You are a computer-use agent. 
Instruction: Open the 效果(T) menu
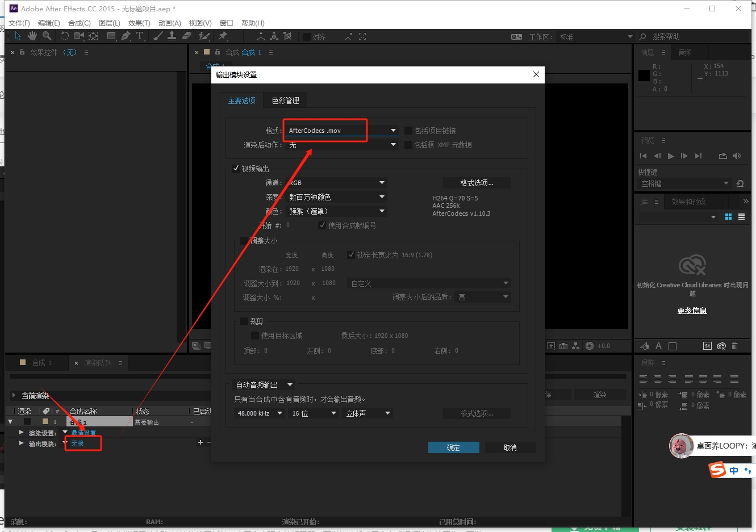click(x=139, y=23)
